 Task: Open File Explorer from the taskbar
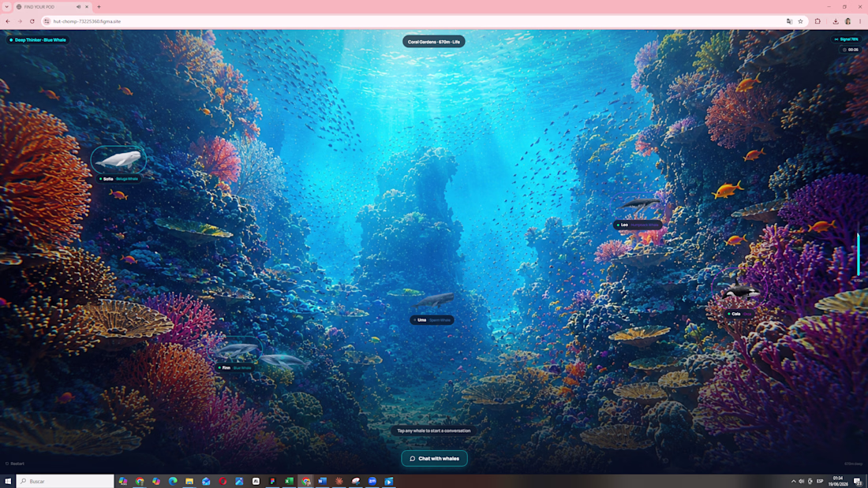(x=189, y=482)
